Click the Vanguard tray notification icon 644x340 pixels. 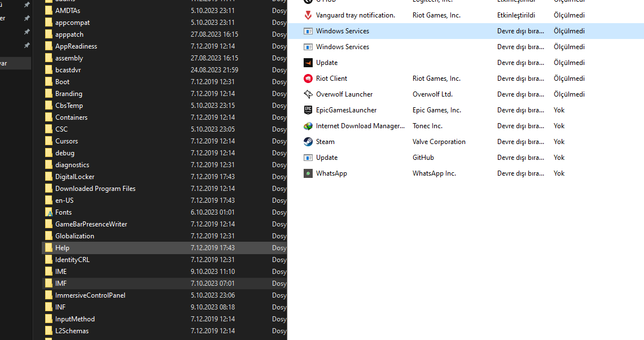(308, 15)
